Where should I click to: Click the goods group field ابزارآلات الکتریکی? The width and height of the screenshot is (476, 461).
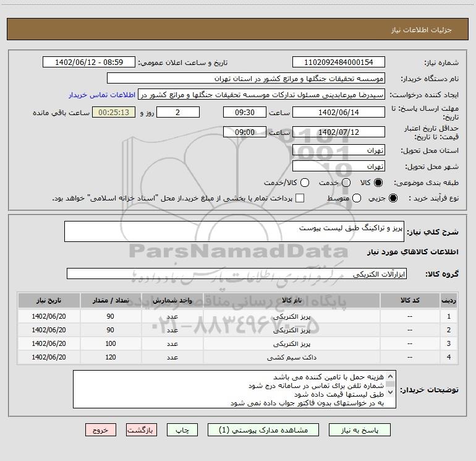coord(237,274)
